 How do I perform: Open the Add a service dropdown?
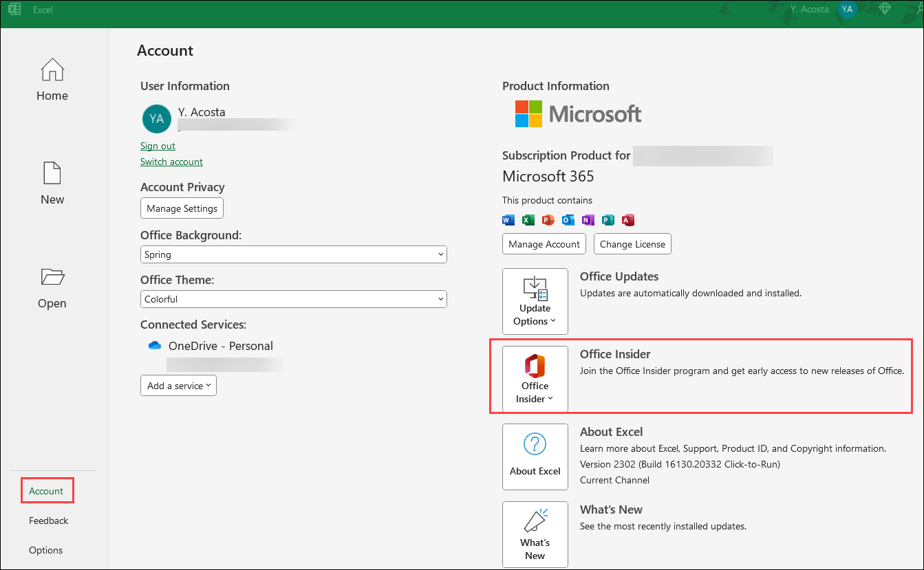coord(178,385)
